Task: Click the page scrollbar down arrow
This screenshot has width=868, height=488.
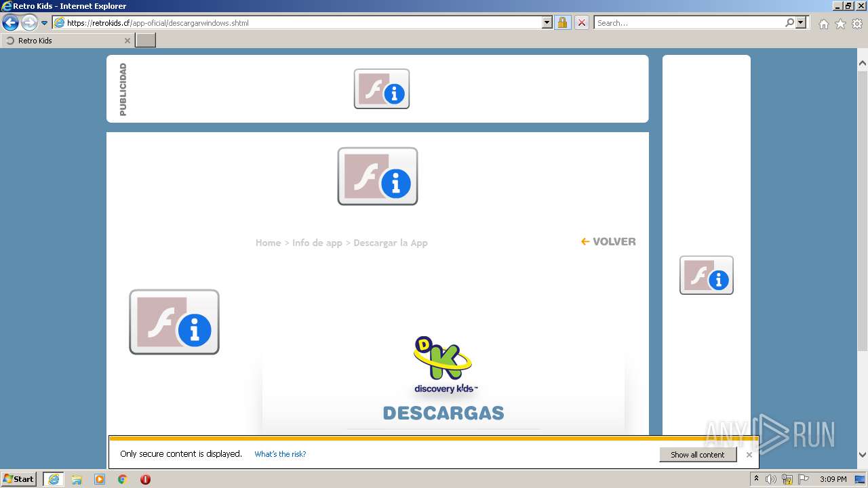Action: [863, 455]
